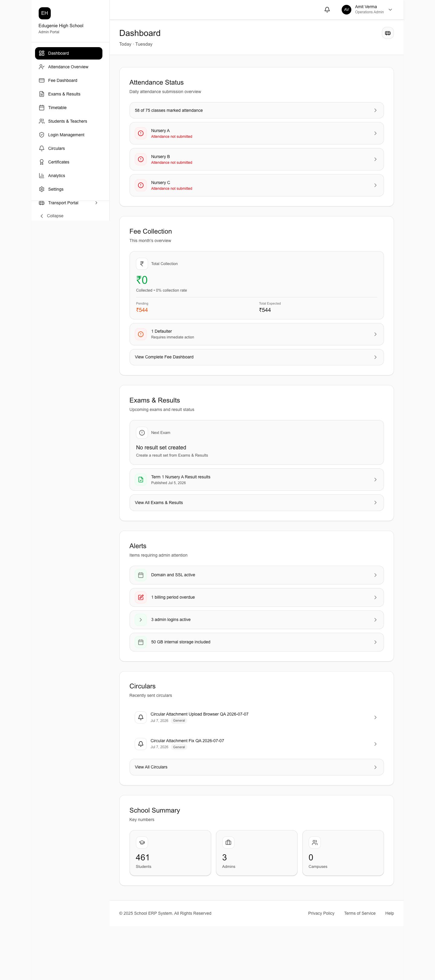Click the Timetable calendar icon
The height and width of the screenshot is (980, 435).
[42, 108]
